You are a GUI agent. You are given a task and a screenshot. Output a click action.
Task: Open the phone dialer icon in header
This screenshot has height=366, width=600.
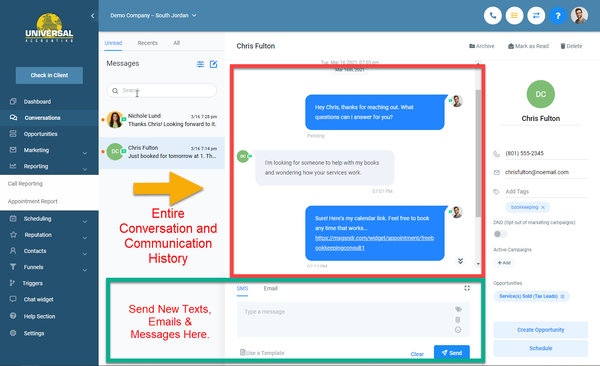pyautogui.click(x=492, y=16)
